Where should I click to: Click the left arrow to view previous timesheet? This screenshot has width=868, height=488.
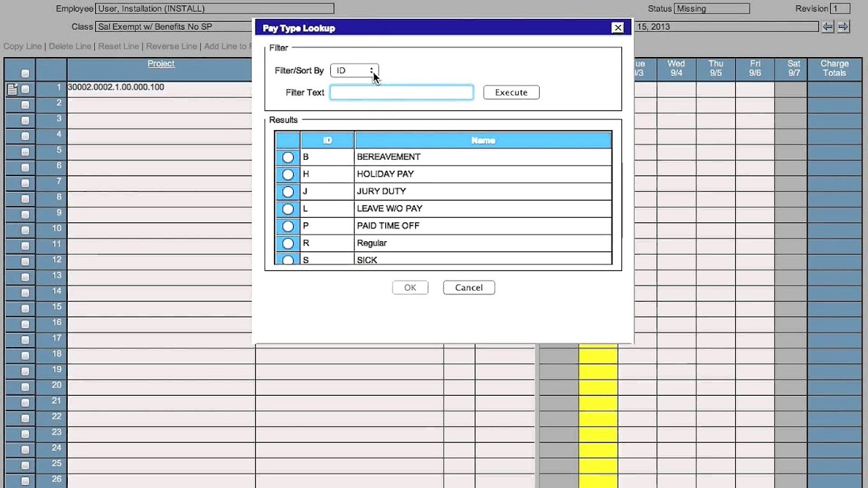click(828, 26)
